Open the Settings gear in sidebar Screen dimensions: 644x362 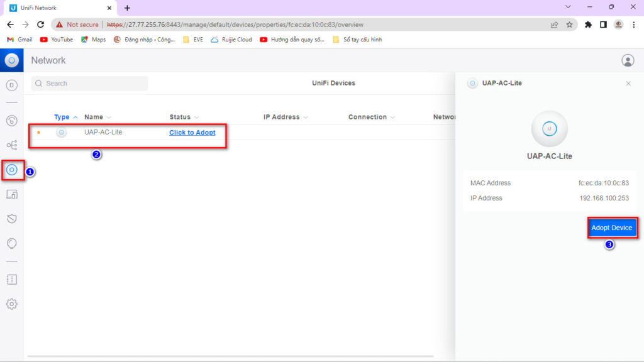[x=12, y=304]
